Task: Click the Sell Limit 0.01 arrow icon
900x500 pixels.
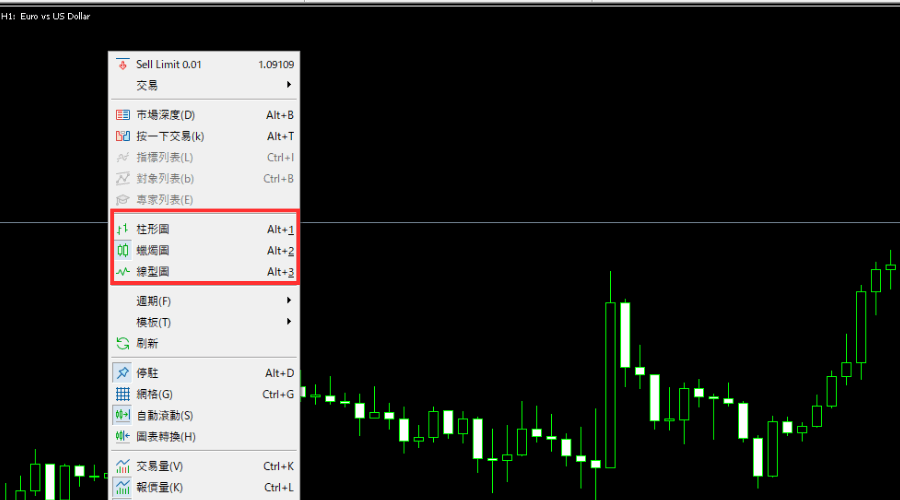Action: (122, 64)
